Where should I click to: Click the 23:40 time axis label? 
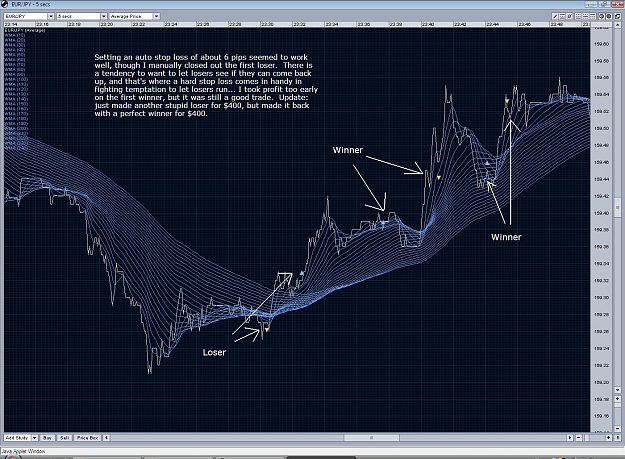point(428,24)
